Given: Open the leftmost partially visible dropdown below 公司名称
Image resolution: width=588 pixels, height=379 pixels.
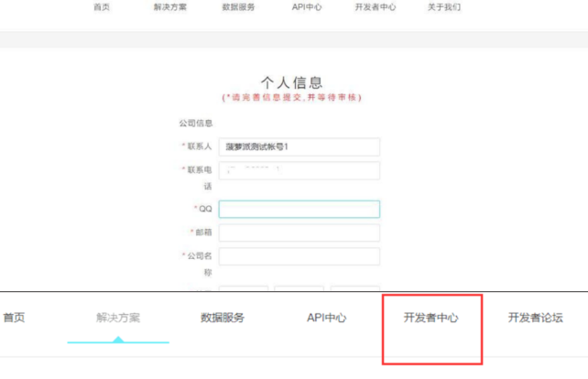Looking at the screenshot, I should (243, 288).
